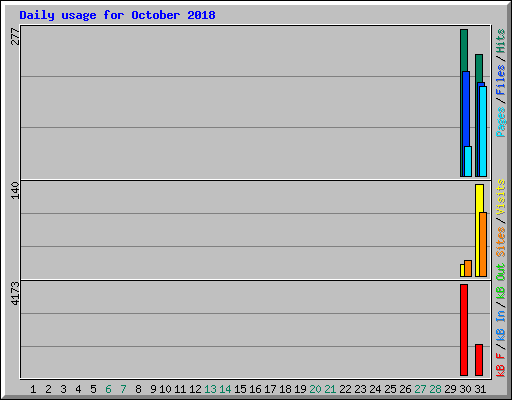The height and width of the screenshot is (400, 512).
Task: Select the orange Sites bar for day 30
Action: (x=468, y=268)
